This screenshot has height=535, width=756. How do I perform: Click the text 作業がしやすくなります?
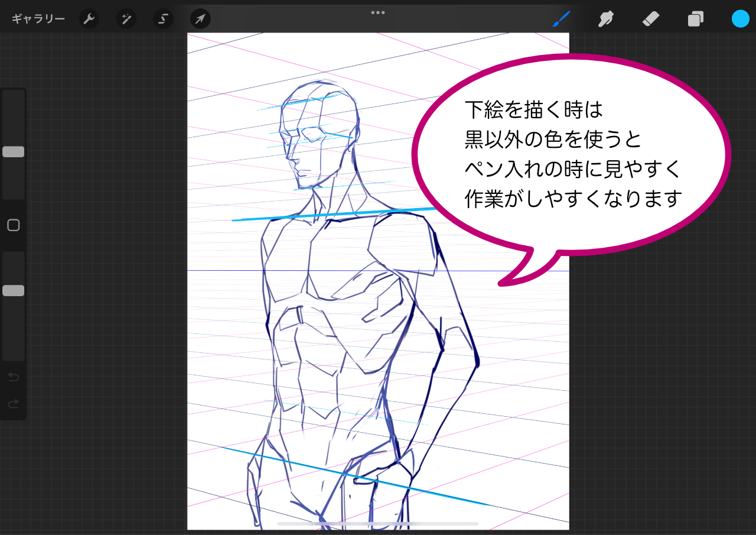pos(573,199)
